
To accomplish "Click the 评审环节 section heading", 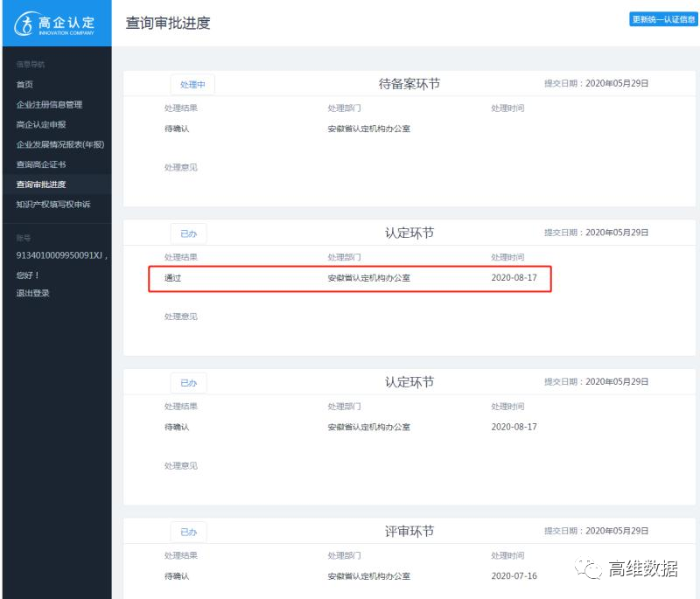I will point(409,532).
